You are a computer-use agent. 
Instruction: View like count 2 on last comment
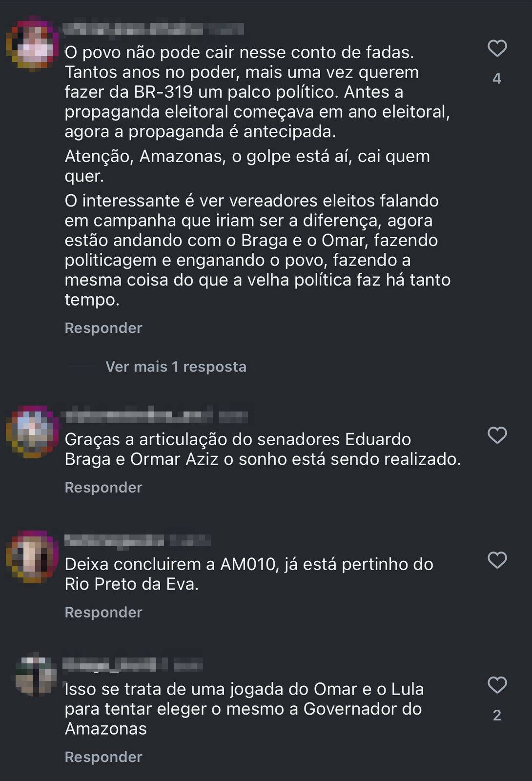point(497,715)
